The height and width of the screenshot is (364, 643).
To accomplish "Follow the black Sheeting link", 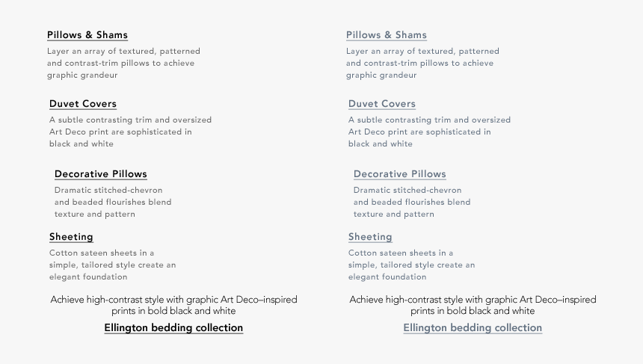I will (x=71, y=237).
